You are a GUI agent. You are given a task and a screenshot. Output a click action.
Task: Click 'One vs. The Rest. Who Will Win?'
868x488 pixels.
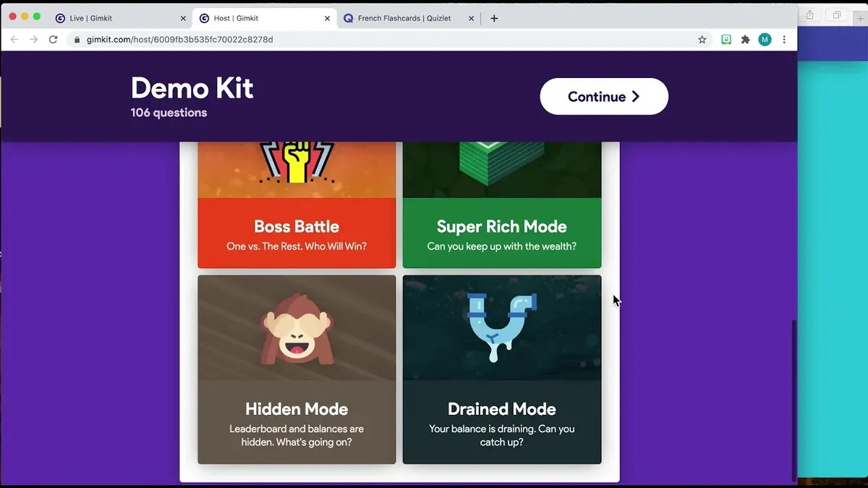point(297,247)
